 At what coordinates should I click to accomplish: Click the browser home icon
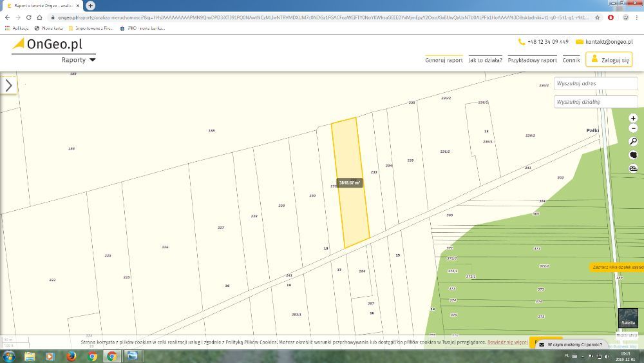40,17
